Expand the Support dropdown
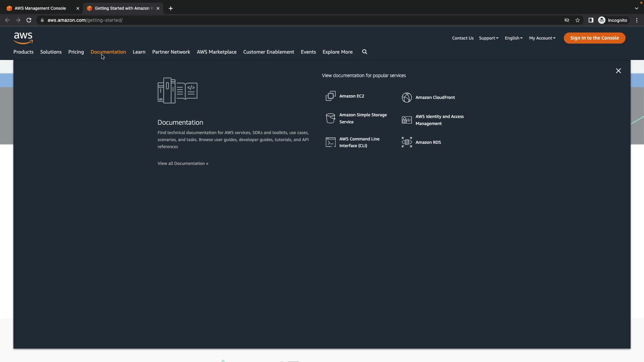 coord(488,38)
